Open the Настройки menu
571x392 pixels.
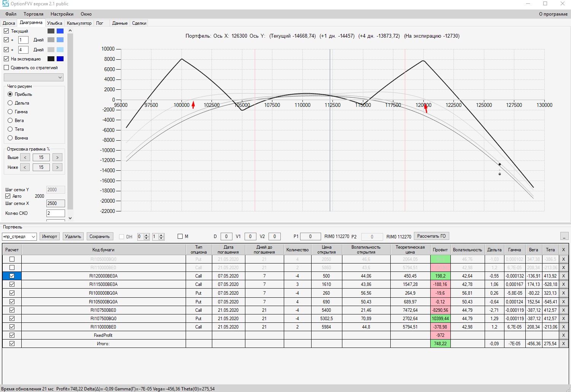coord(62,14)
